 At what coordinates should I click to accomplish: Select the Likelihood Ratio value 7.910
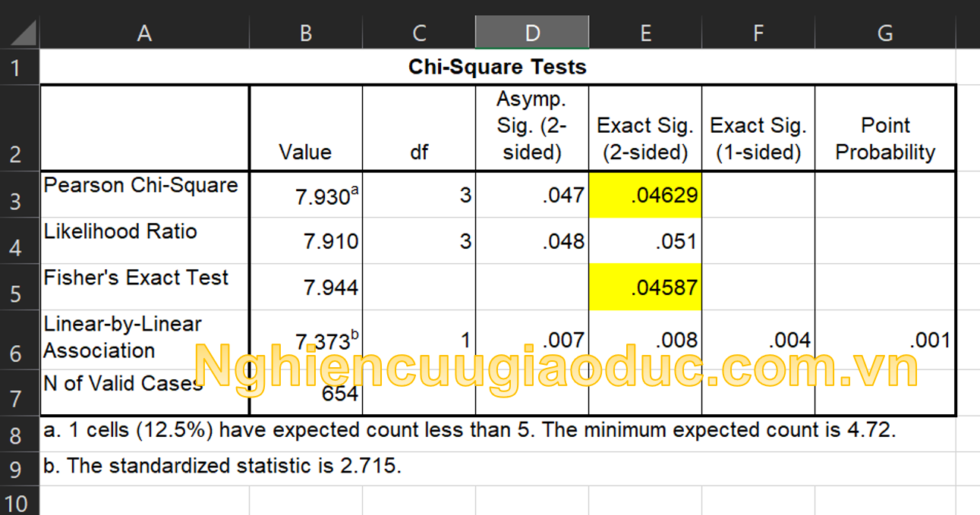coord(306,241)
